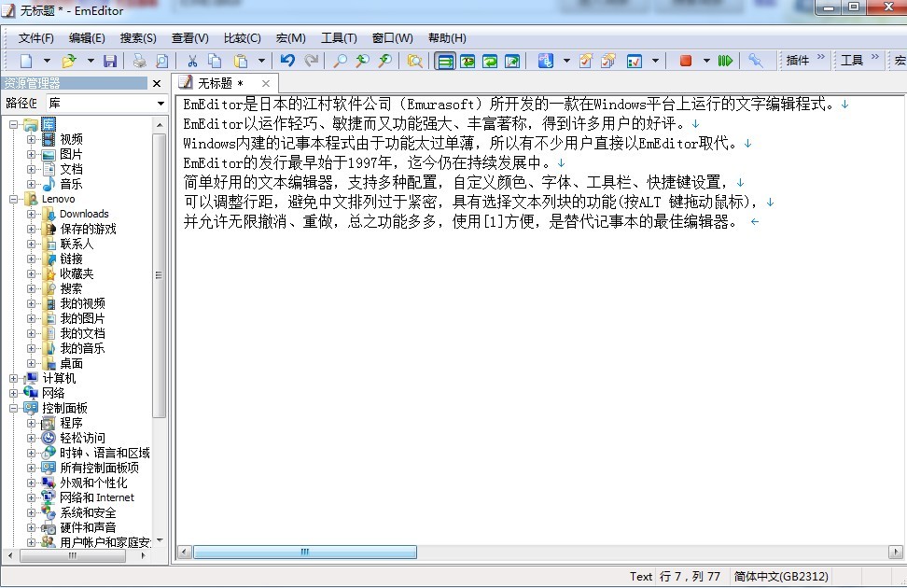907x588 pixels.
Task: Open the New file dropdown arrow
Action: tap(47, 61)
